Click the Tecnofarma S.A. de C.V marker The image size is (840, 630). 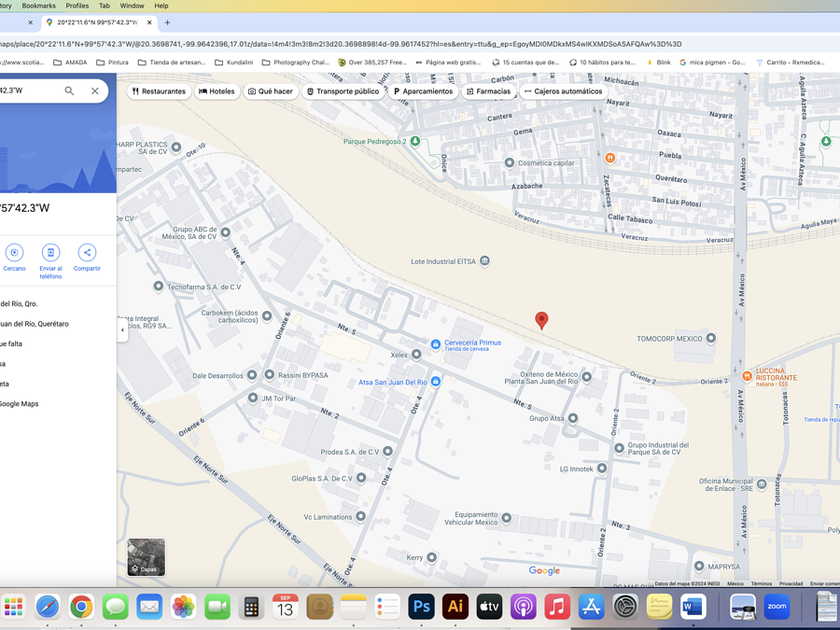pos(158,286)
